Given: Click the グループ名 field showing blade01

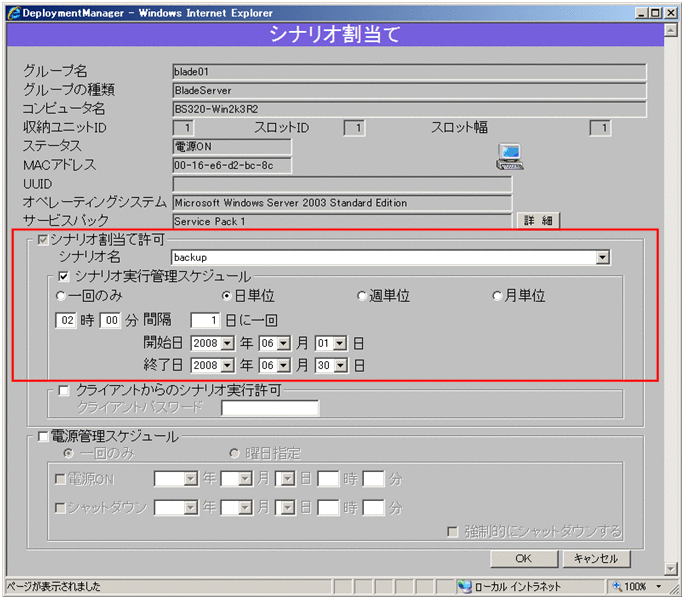Looking at the screenshot, I should 409,72.
